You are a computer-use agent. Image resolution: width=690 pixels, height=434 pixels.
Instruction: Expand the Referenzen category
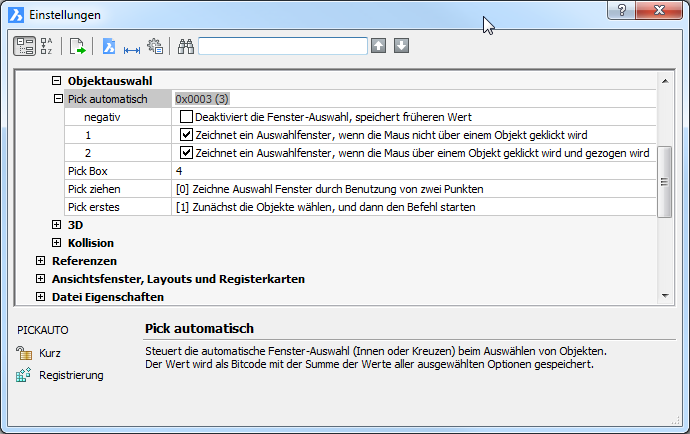(x=41, y=261)
